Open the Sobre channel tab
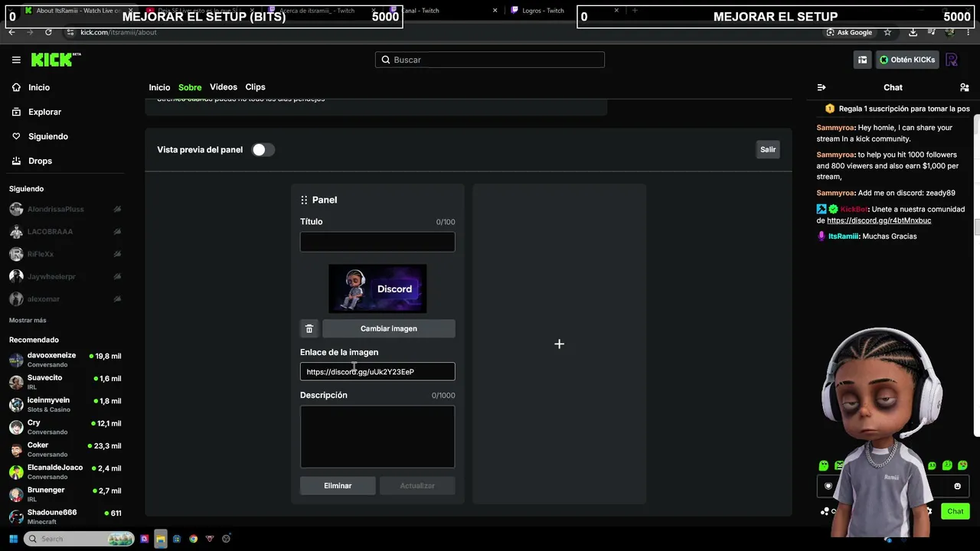This screenshot has height=551, width=980. coord(190,87)
